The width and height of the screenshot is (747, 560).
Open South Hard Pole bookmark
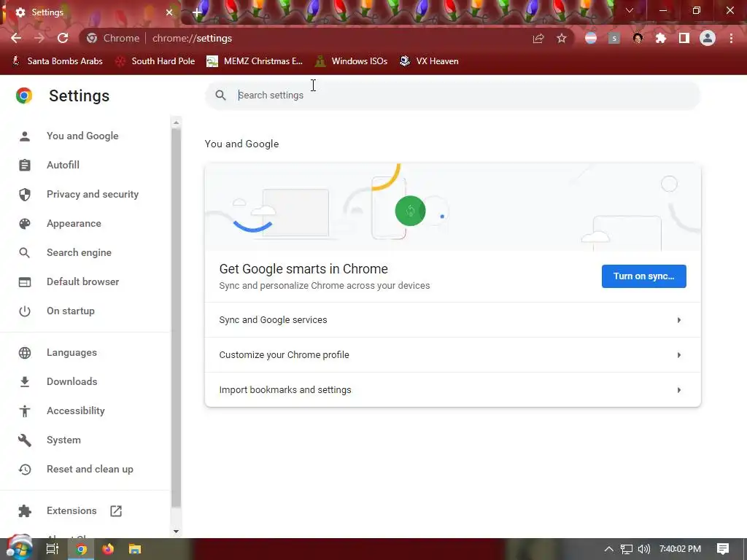point(155,61)
